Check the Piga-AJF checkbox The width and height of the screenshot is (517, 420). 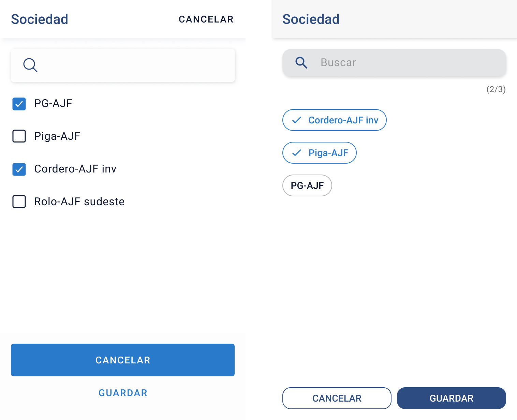tap(19, 136)
